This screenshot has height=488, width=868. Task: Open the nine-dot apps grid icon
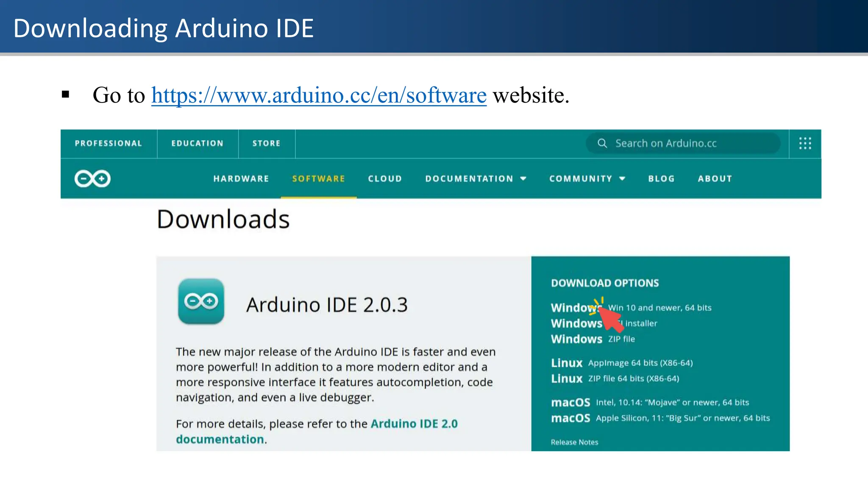(x=805, y=143)
